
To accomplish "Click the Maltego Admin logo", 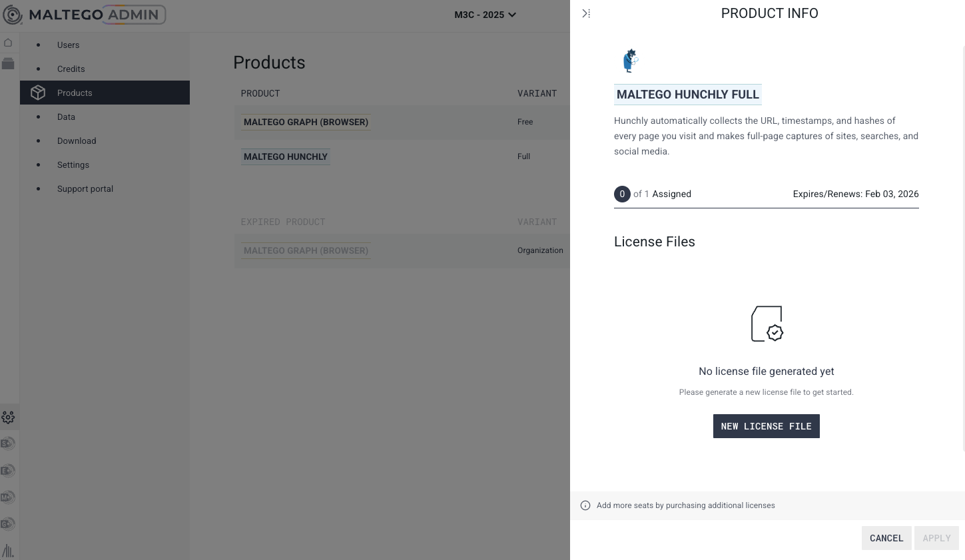I will point(85,15).
